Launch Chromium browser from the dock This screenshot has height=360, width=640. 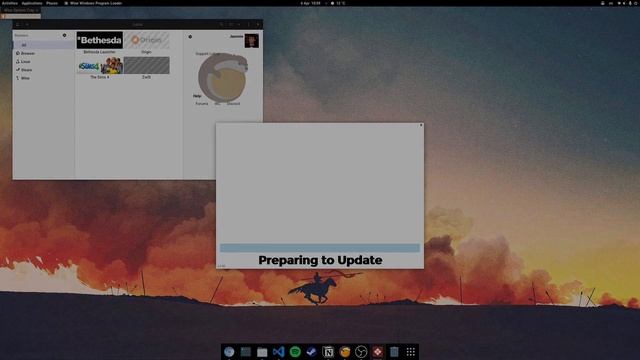pyautogui.click(x=229, y=351)
